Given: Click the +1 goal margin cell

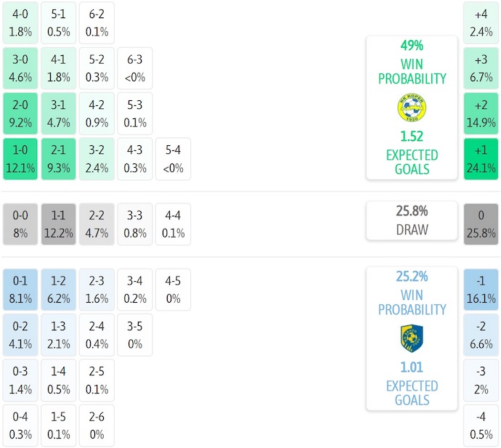Looking at the screenshot, I should click(x=481, y=159).
